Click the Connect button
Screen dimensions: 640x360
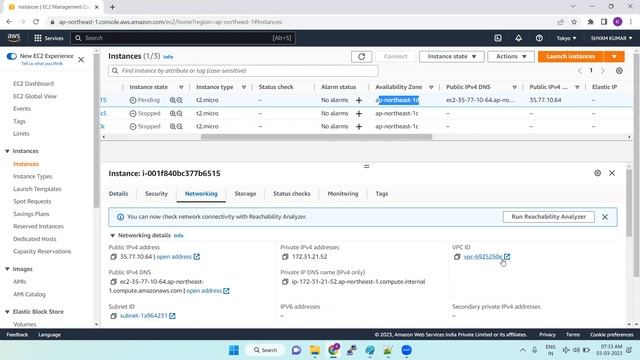click(395, 56)
